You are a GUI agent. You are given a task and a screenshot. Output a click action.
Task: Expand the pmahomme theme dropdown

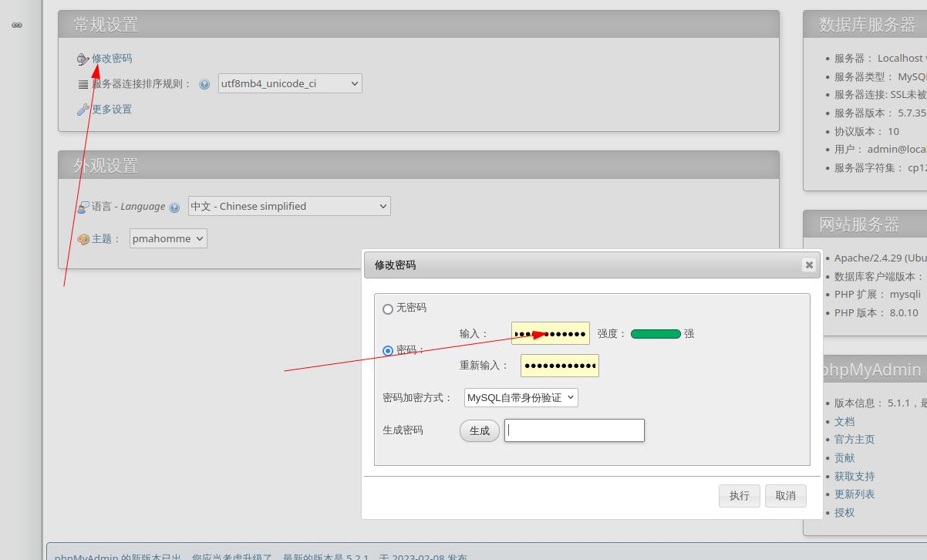tap(168, 238)
